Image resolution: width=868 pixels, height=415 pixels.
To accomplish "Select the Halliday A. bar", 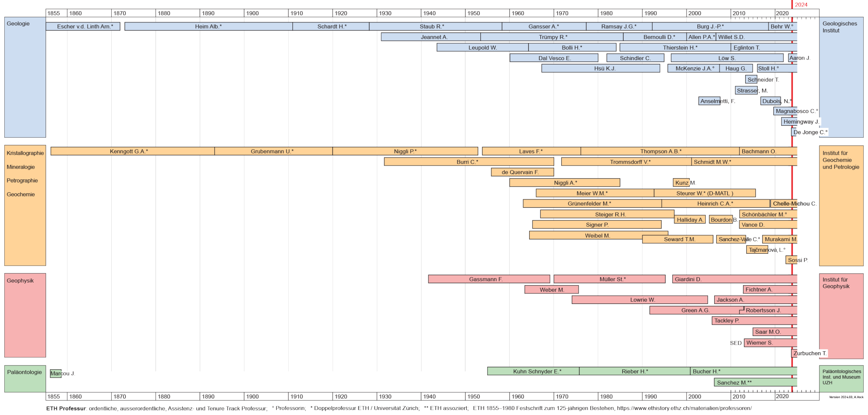I will (x=690, y=220).
